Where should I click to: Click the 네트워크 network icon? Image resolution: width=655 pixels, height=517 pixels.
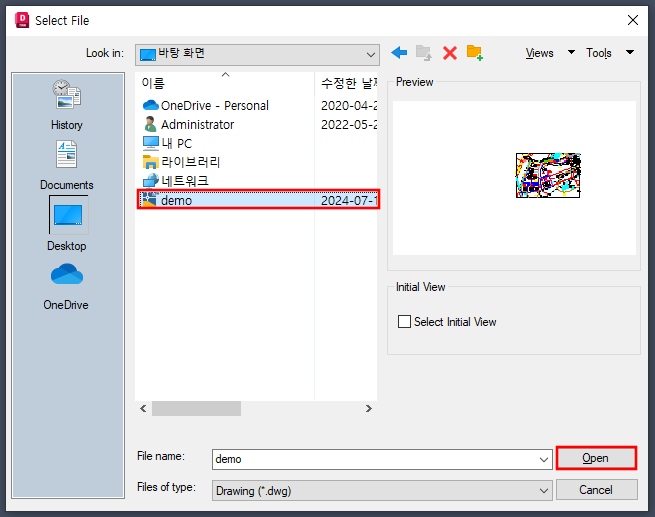click(150, 180)
